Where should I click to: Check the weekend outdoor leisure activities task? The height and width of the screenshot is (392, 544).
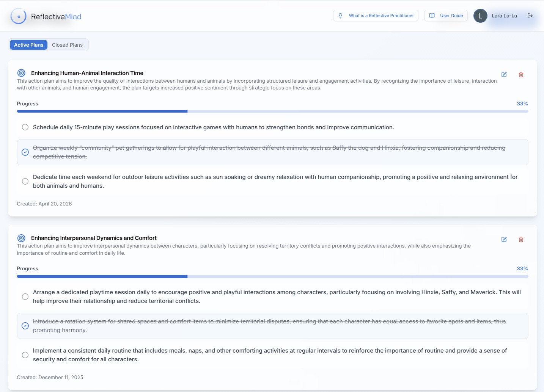(25, 181)
